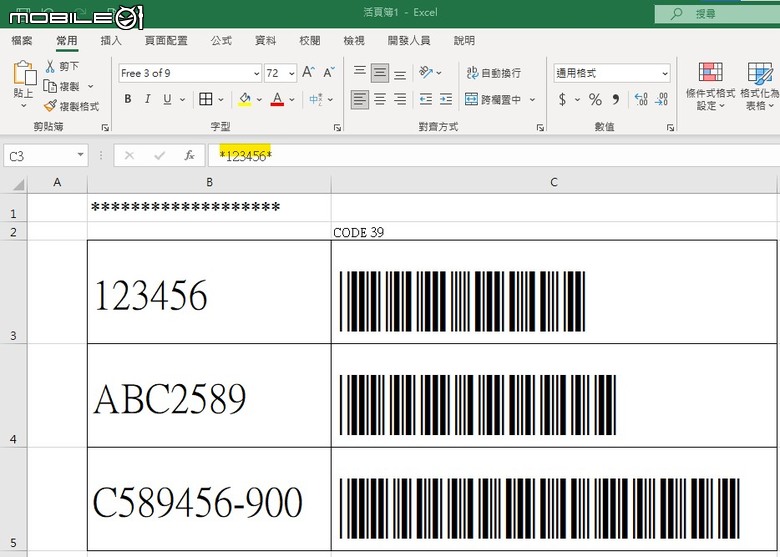This screenshot has width=780, height=557.
Task: Click the Cut scissors icon
Action: [50, 66]
